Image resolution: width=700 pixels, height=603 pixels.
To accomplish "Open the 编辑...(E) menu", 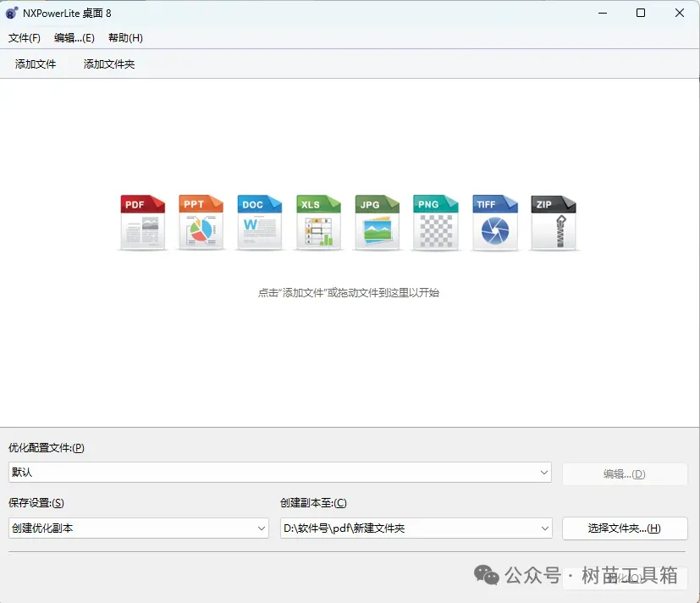I will (x=74, y=38).
